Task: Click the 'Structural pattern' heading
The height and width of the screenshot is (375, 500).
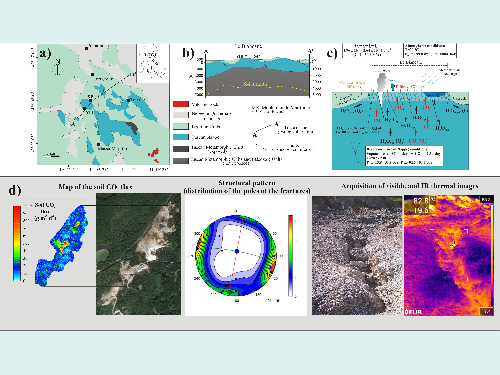Action: [247, 183]
